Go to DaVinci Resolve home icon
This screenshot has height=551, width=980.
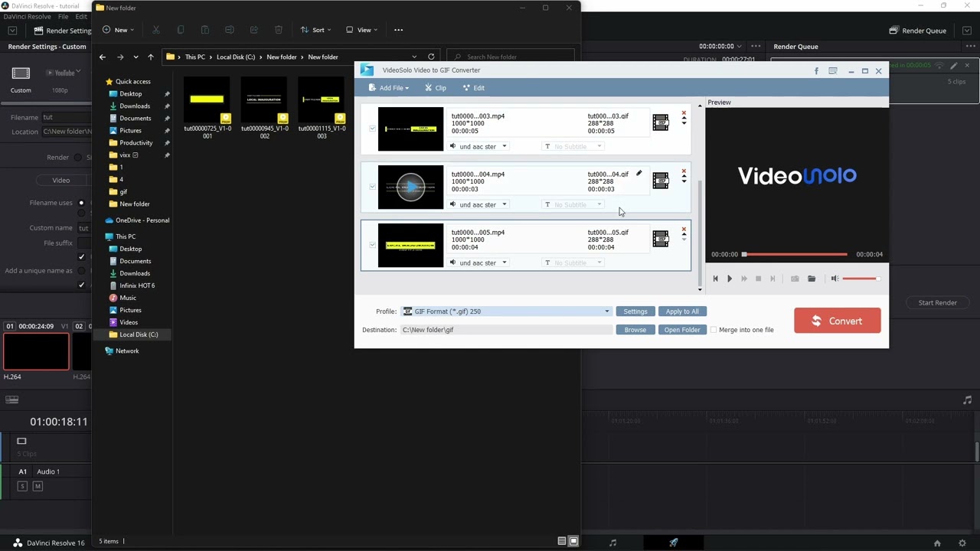tap(937, 543)
